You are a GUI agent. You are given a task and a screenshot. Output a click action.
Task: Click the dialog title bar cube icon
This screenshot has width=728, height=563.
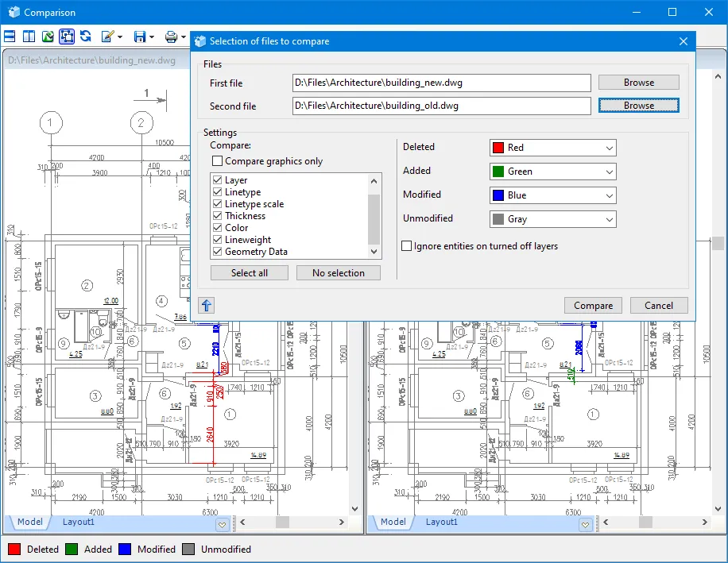[x=200, y=41]
